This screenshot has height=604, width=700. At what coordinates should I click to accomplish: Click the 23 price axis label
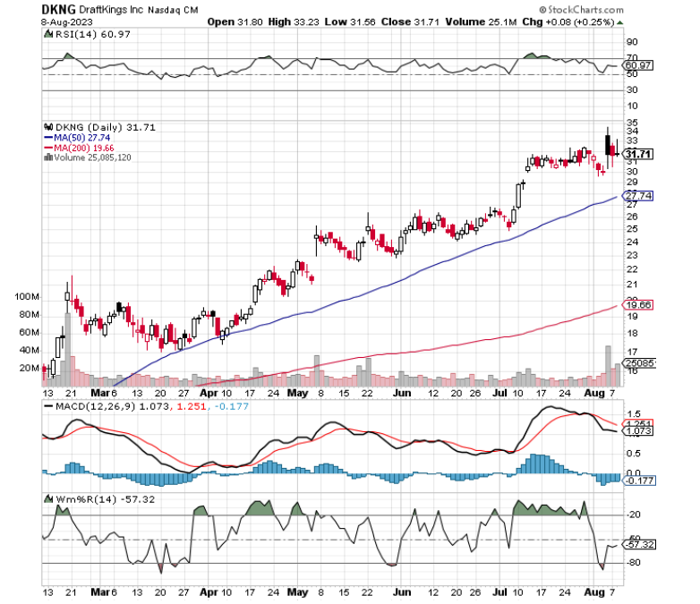[x=632, y=255]
